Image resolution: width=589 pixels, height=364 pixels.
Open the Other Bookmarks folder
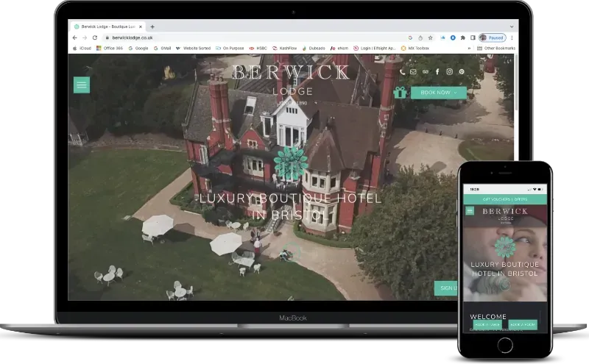[x=496, y=49]
